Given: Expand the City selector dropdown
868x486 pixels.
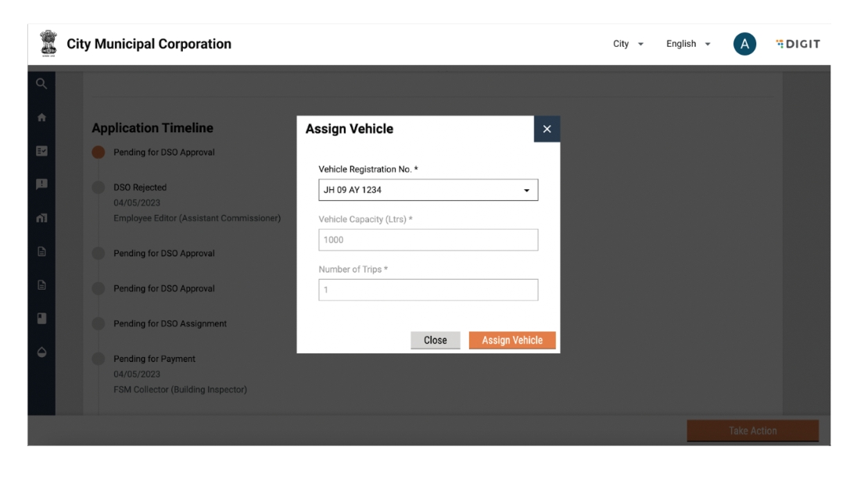Looking at the screenshot, I should click(x=628, y=45).
